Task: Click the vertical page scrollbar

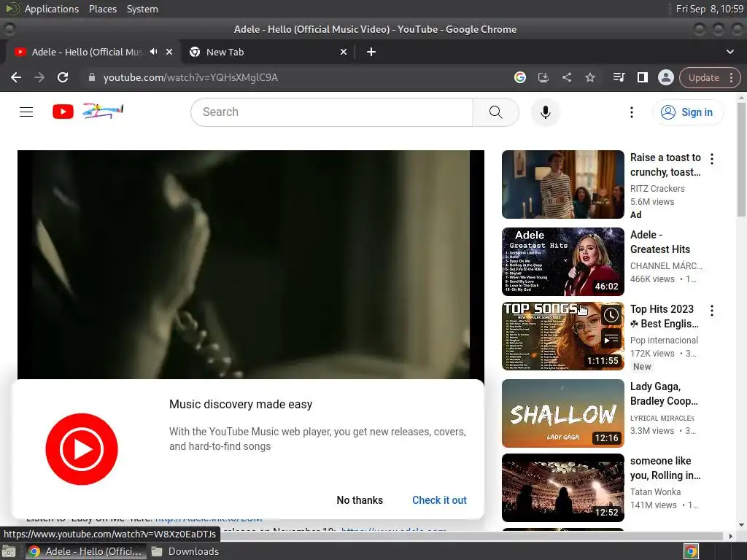Action: point(741,160)
